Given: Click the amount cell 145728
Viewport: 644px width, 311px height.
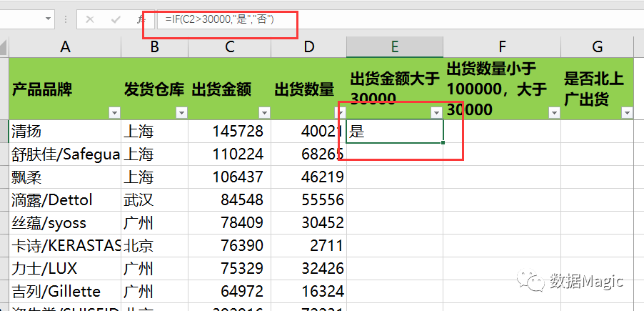Looking at the screenshot, I should point(230,132).
